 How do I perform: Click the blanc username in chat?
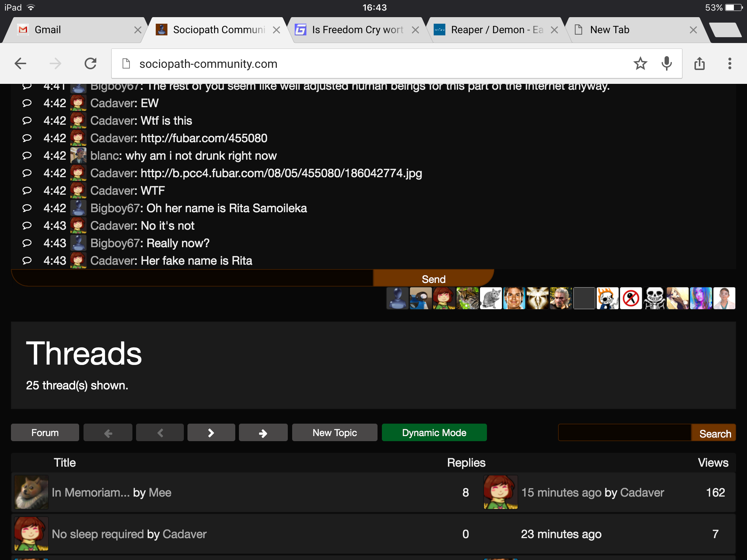pyautogui.click(x=105, y=156)
